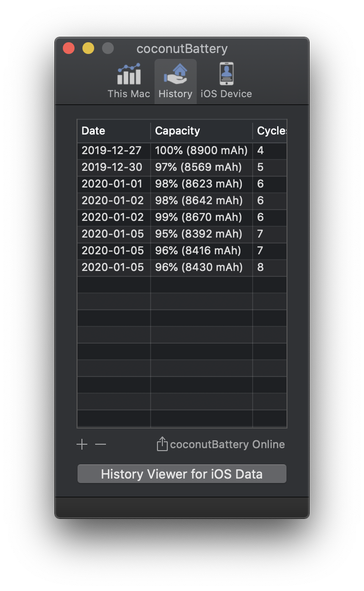The width and height of the screenshot is (364, 591).
Task: Click the coconutBattery Online share icon
Action: point(162,444)
